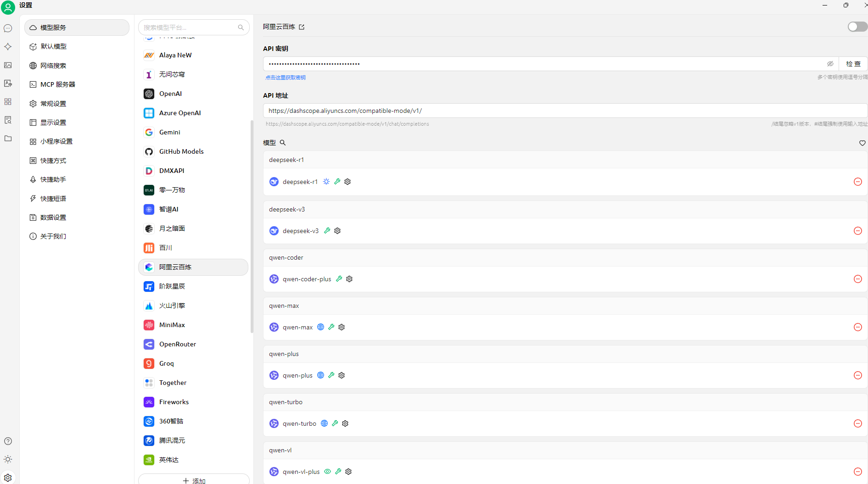Open the files folder sidebar icon
The image size is (868, 484).
click(8, 139)
